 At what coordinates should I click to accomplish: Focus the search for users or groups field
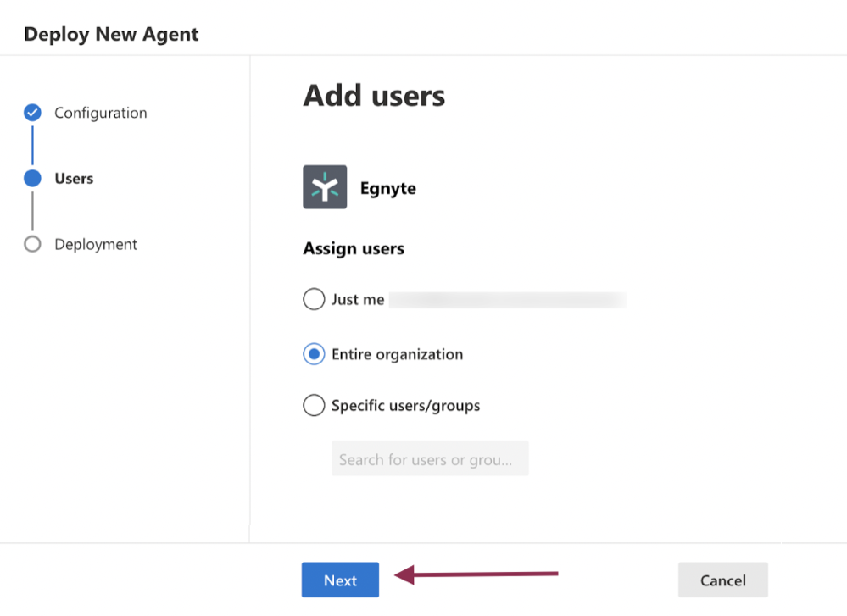pos(430,458)
